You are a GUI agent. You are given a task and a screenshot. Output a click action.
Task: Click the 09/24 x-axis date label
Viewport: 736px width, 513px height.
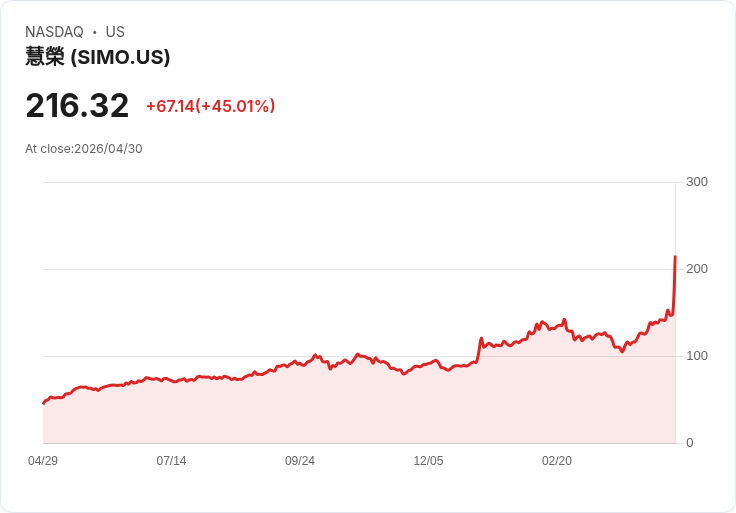tap(300, 461)
